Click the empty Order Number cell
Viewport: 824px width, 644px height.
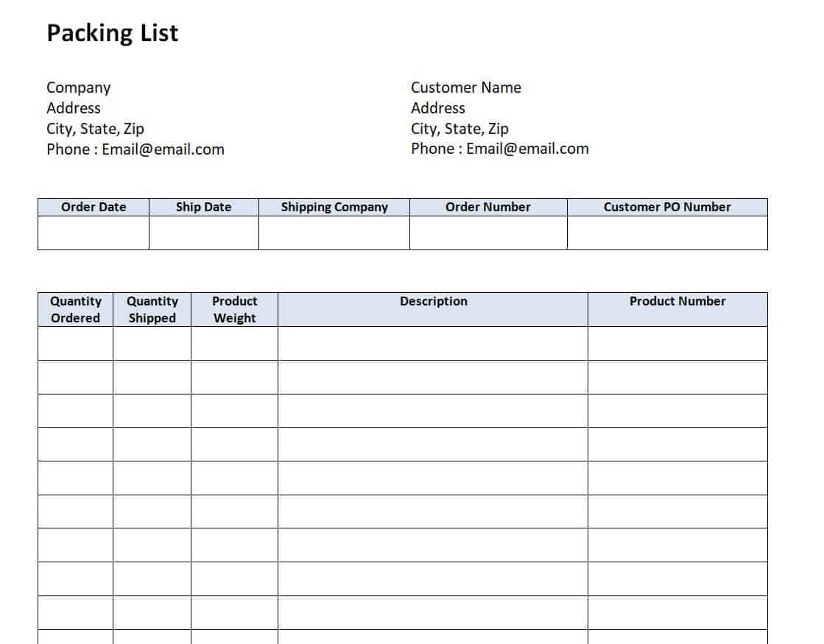488,233
